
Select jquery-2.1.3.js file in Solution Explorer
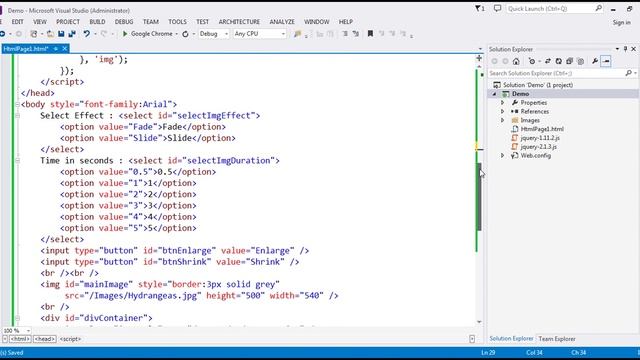coord(538,147)
